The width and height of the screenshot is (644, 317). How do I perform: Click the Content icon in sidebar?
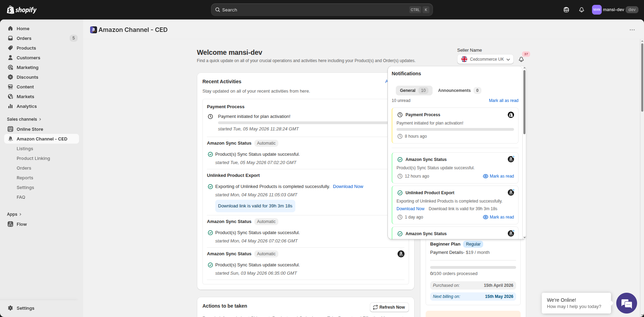click(10, 87)
